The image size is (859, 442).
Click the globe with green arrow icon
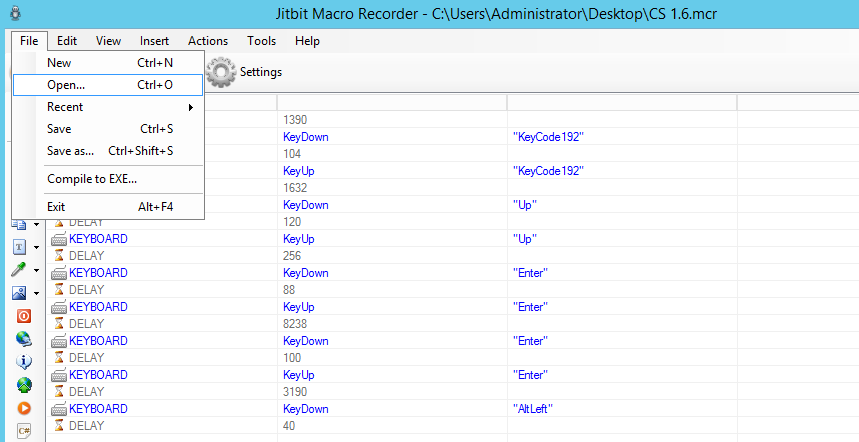pyautogui.click(x=24, y=385)
